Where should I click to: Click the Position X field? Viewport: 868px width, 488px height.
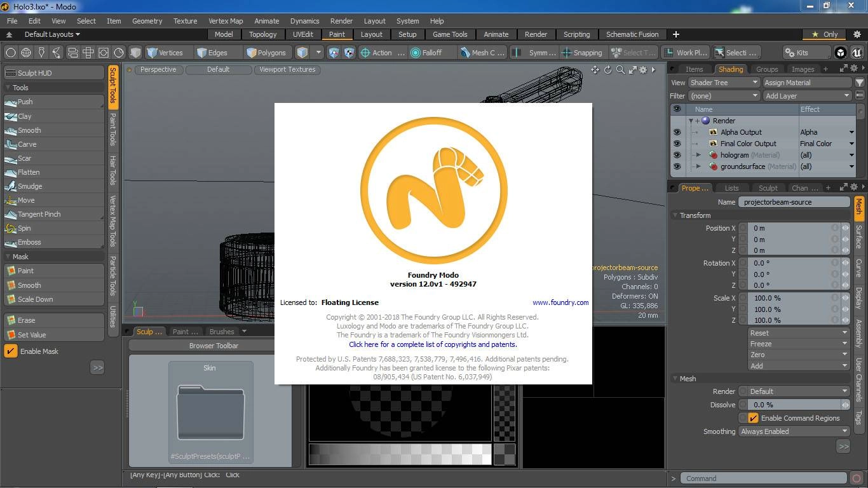tap(789, 228)
